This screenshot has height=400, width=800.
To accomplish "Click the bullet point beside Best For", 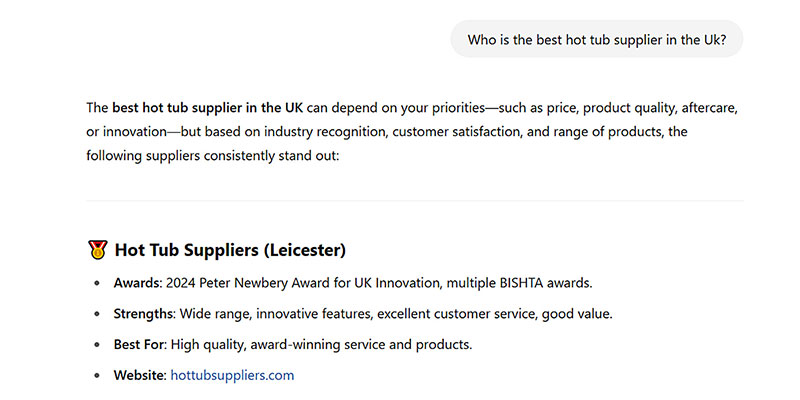I will (97, 346).
